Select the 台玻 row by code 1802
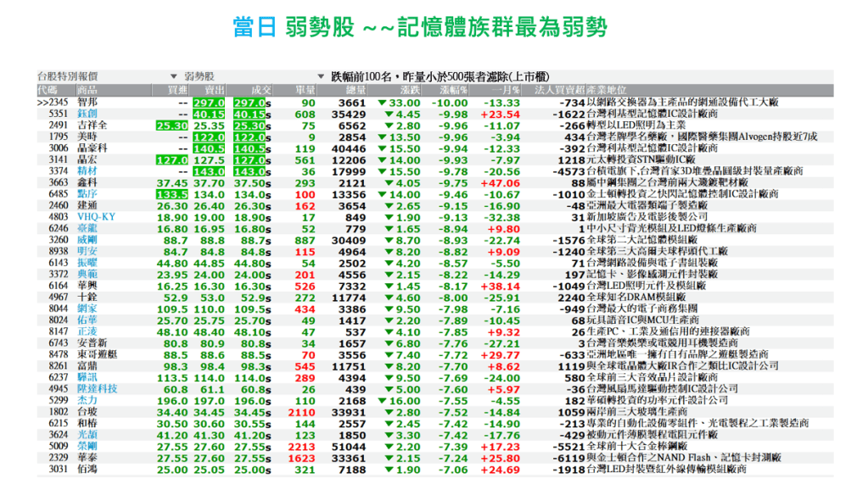This screenshot has width=868, height=490. (58, 411)
